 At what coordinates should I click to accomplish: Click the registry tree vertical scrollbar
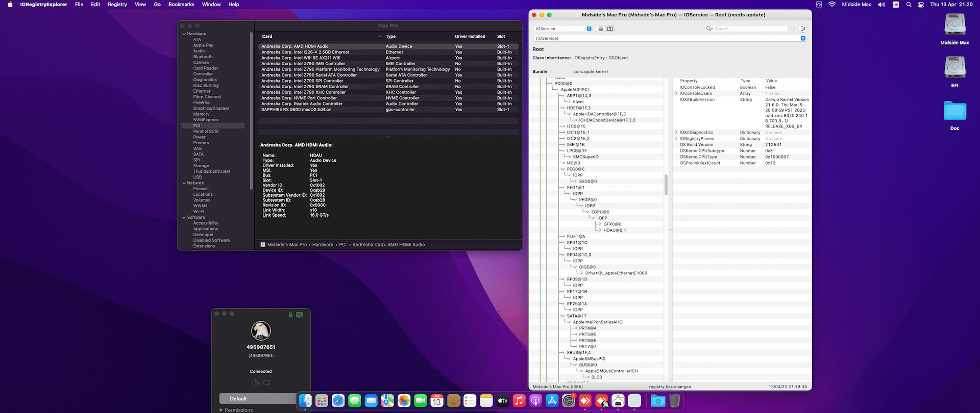click(x=666, y=185)
